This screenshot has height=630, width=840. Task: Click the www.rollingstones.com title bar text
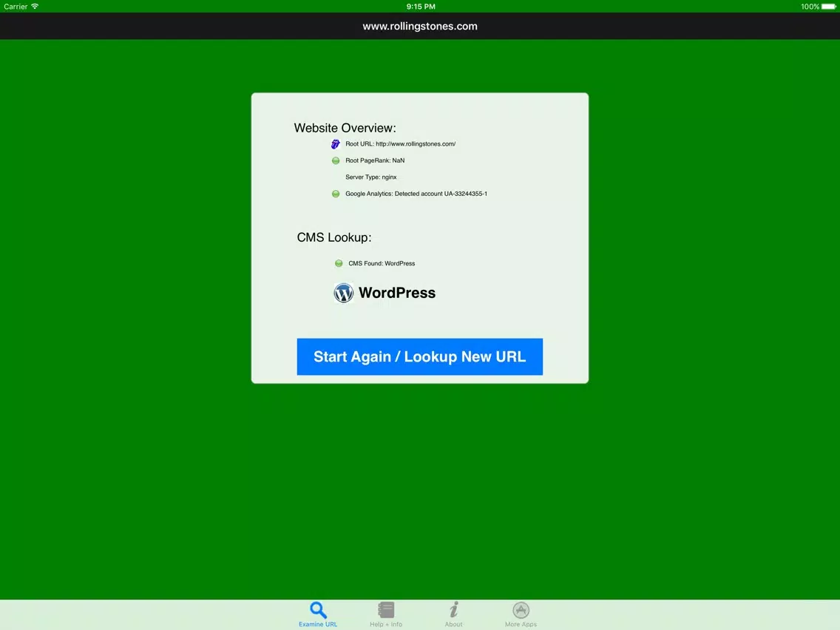(420, 27)
